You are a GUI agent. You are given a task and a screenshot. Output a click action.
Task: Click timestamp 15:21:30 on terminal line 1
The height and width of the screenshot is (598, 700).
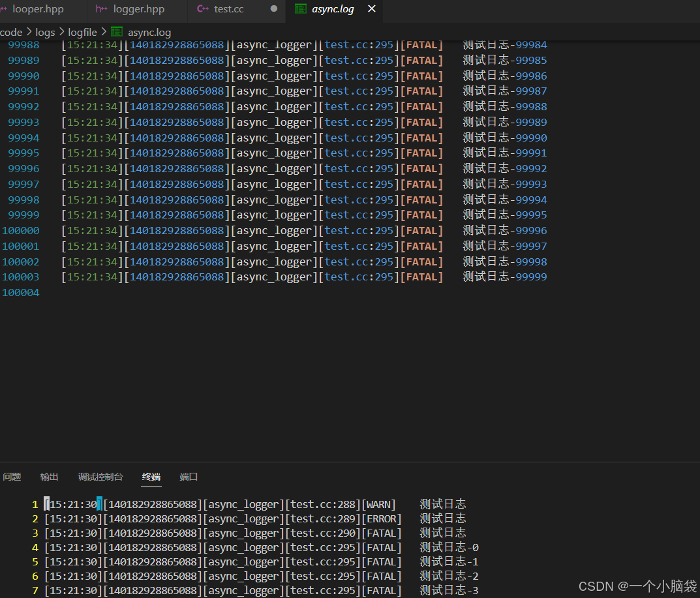point(74,504)
